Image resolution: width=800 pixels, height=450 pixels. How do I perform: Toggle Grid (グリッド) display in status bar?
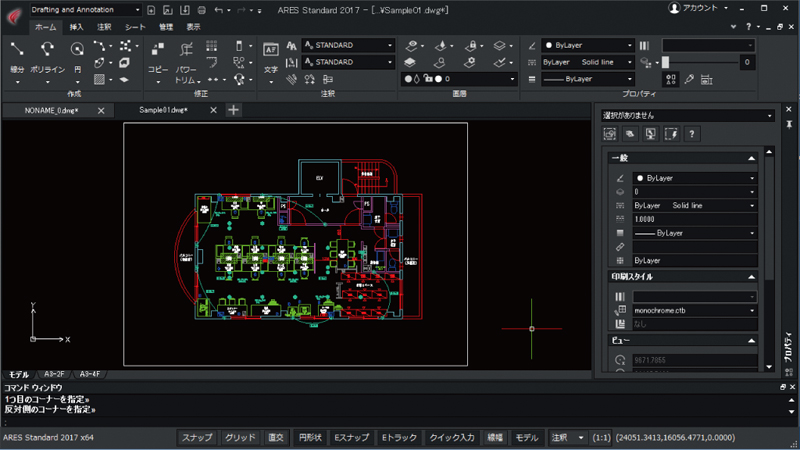tap(239, 438)
